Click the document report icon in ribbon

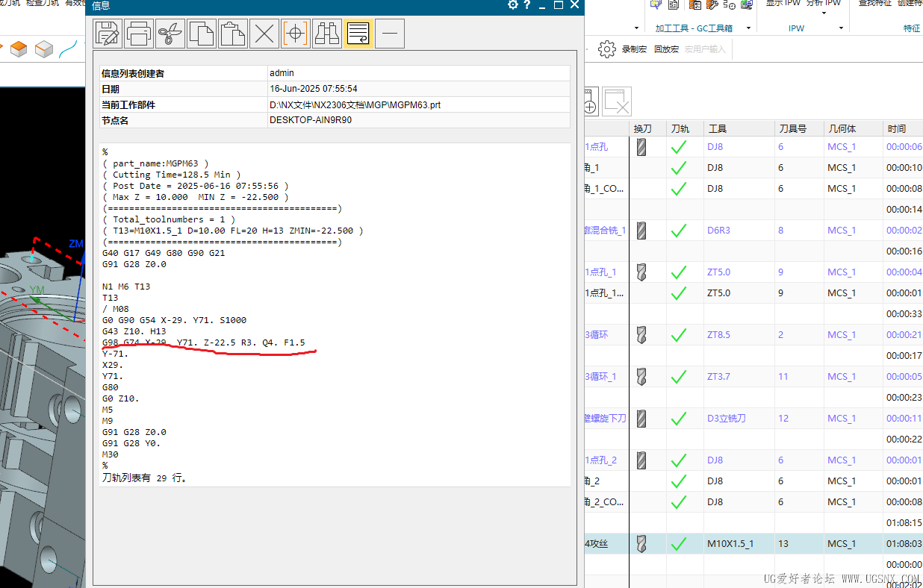coord(674,5)
